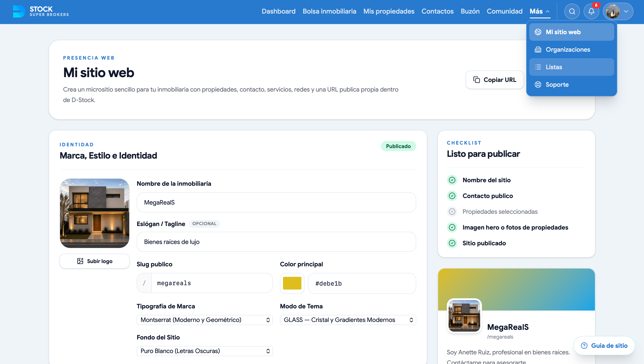Edit the #debe1b hex color field
Image resolution: width=644 pixels, height=364 pixels.
[x=362, y=283]
